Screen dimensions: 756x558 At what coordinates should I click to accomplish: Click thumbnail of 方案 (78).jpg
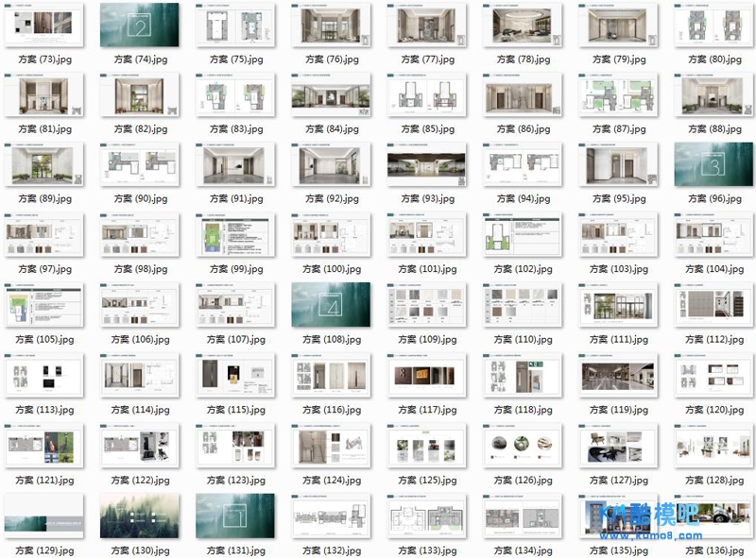(522, 25)
